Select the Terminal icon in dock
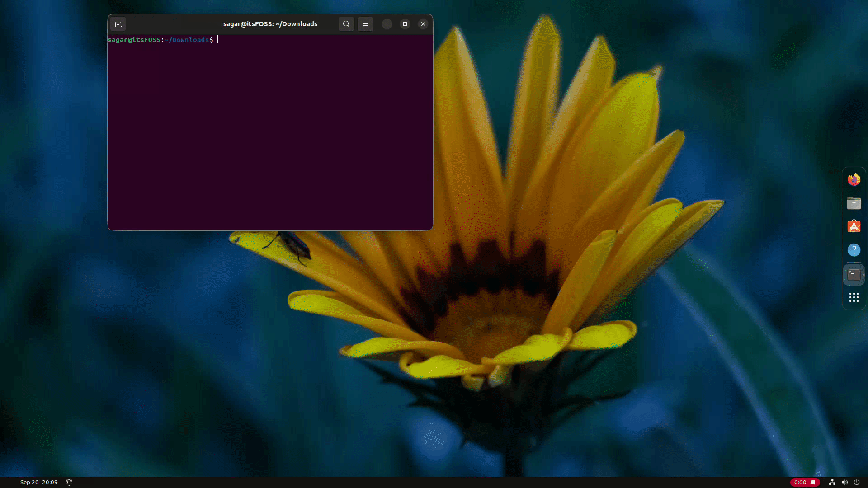 click(x=854, y=274)
